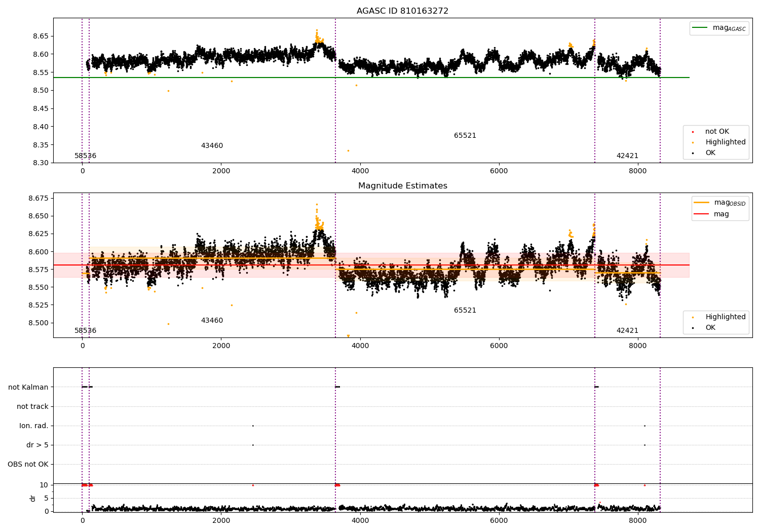Click the 'dr > 5' axis label
Screen dimensions: 760x532
37,445
